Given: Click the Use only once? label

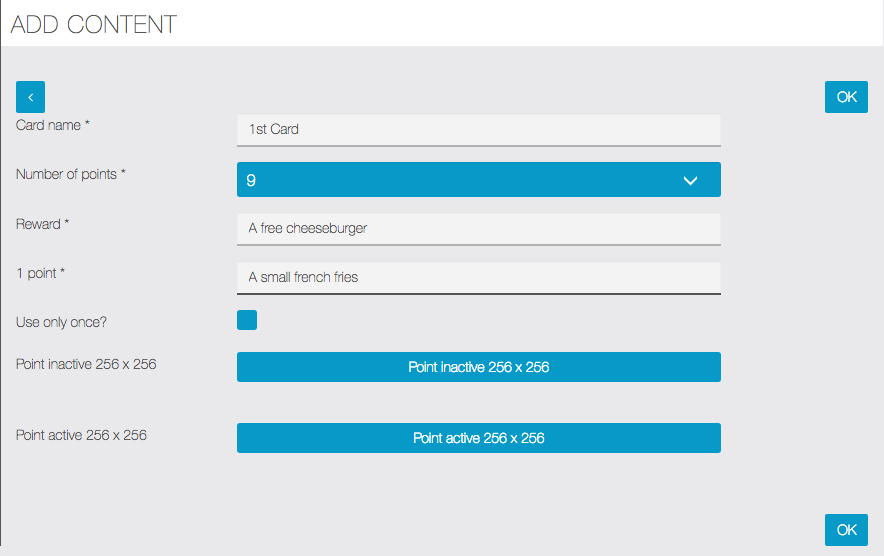Looking at the screenshot, I should pos(61,322).
